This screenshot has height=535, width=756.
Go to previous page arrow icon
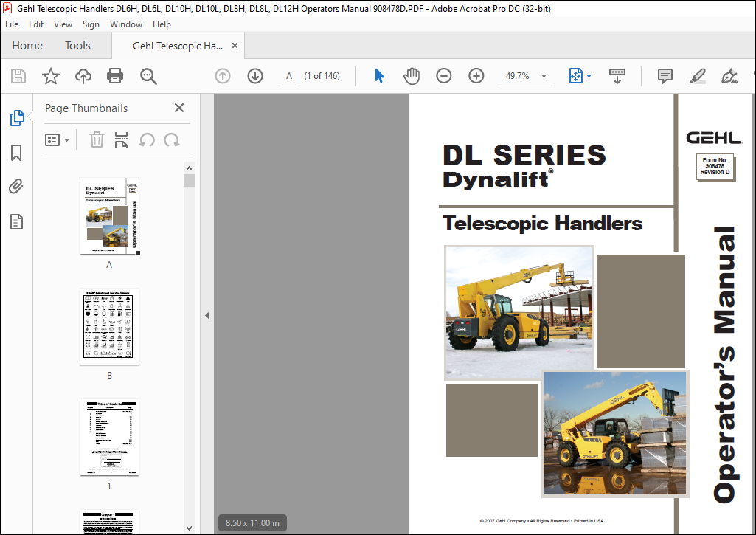point(223,76)
